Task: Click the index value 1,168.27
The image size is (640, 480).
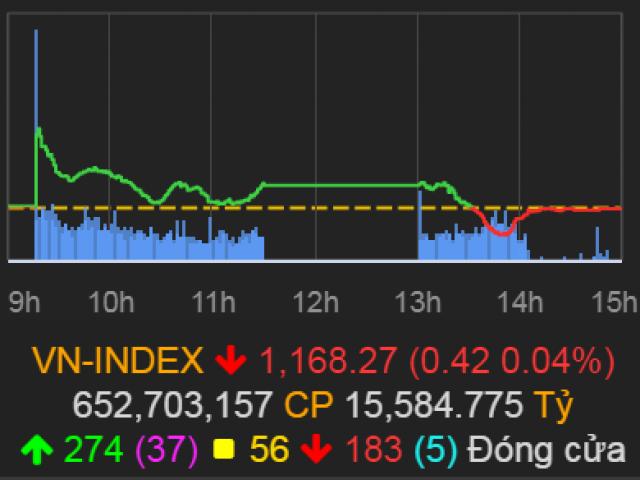Action: [x=328, y=360]
